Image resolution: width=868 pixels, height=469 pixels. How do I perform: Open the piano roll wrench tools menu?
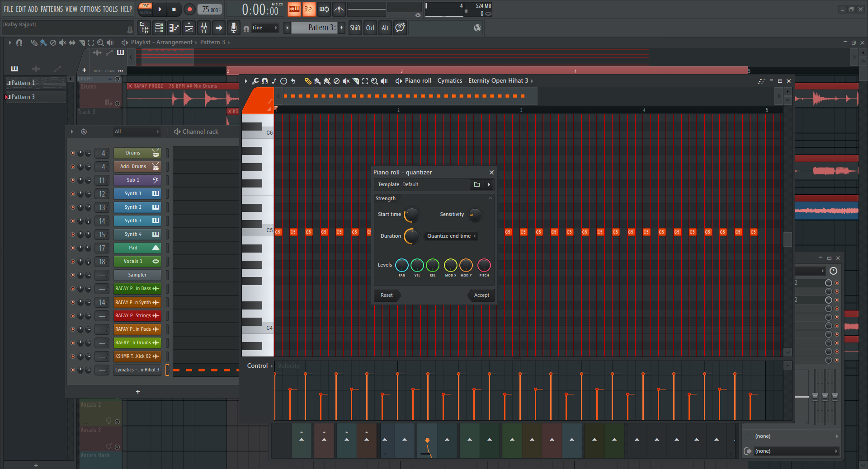(x=255, y=81)
